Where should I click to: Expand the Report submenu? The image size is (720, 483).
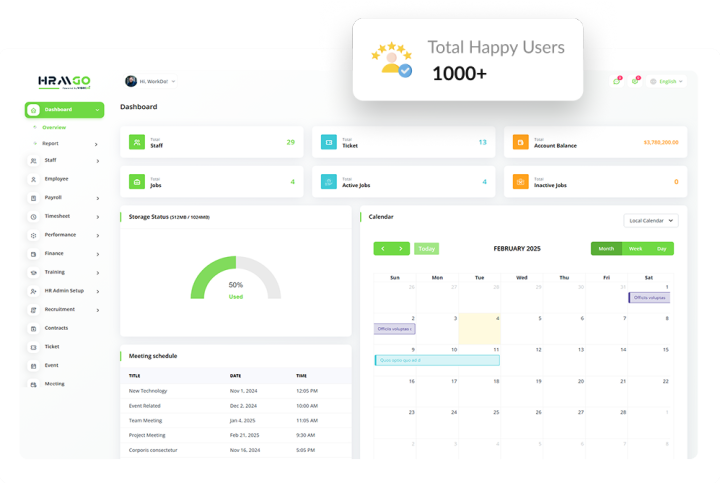tap(96, 144)
